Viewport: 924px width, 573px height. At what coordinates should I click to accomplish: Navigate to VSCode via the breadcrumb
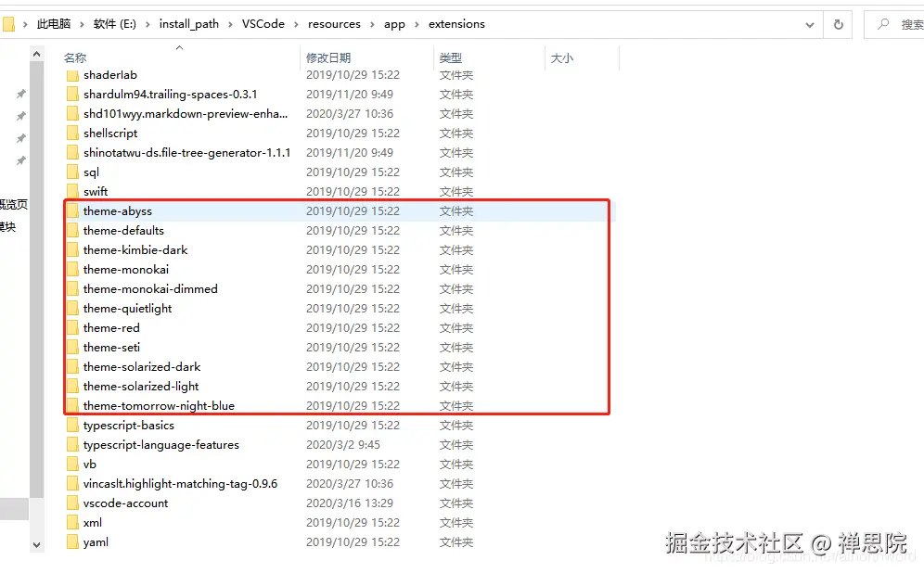pos(263,24)
